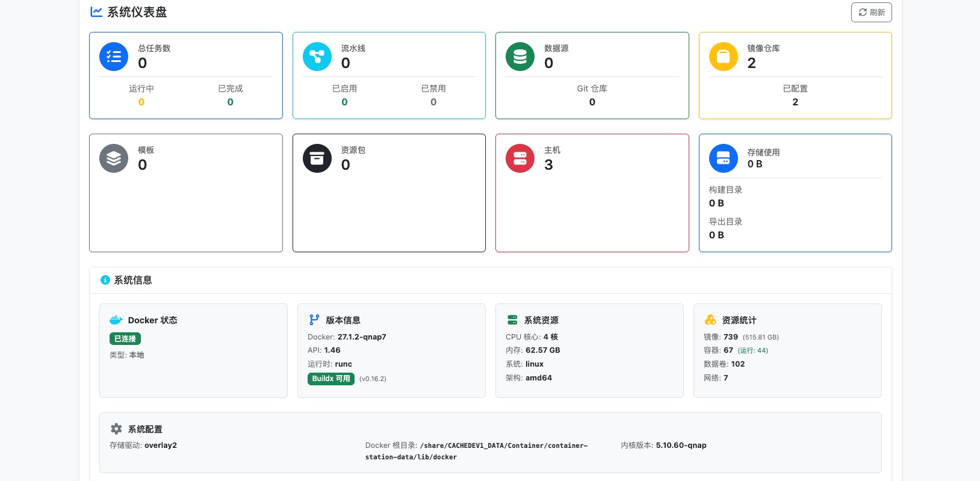This screenshot has width=980, height=481.
Task: Click the (v0.16.2) version text
Action: tap(373, 379)
